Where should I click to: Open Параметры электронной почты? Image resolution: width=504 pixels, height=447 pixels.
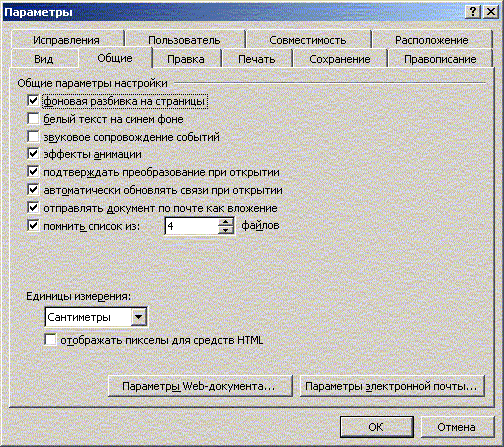392,386
